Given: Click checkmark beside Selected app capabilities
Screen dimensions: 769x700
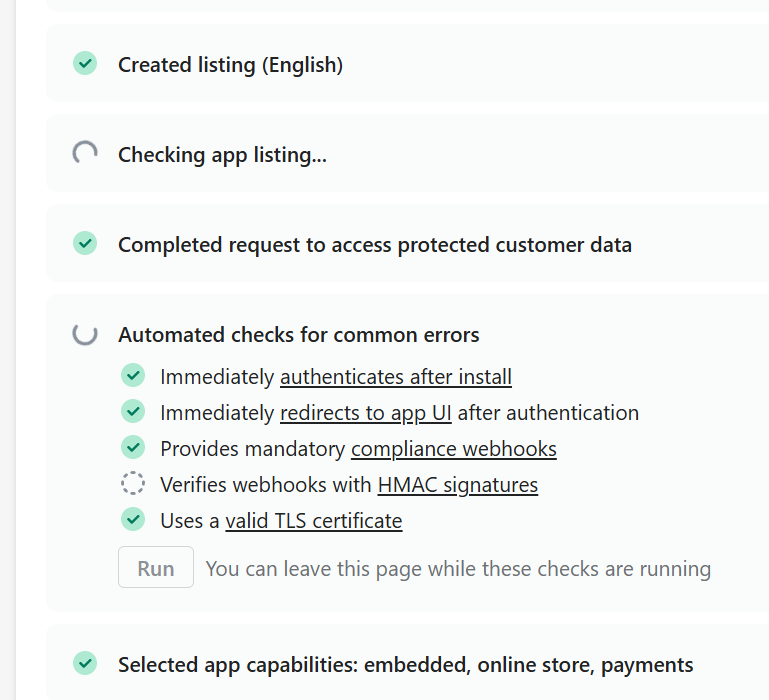Looking at the screenshot, I should (x=85, y=663).
